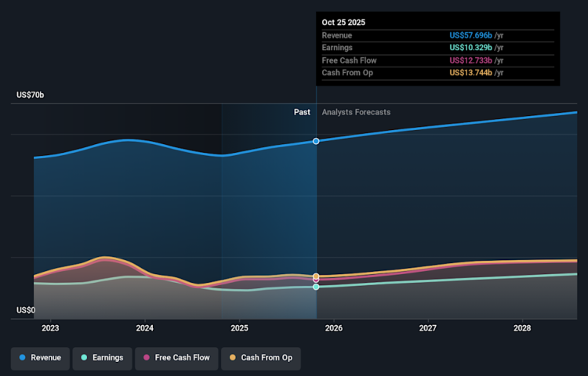Click the tooltip date Oct 25 2025

[x=343, y=22]
